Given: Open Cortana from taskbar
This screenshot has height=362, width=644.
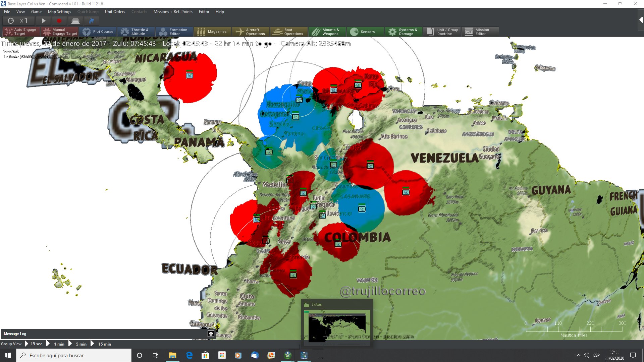Looking at the screenshot, I should tap(140, 355).
